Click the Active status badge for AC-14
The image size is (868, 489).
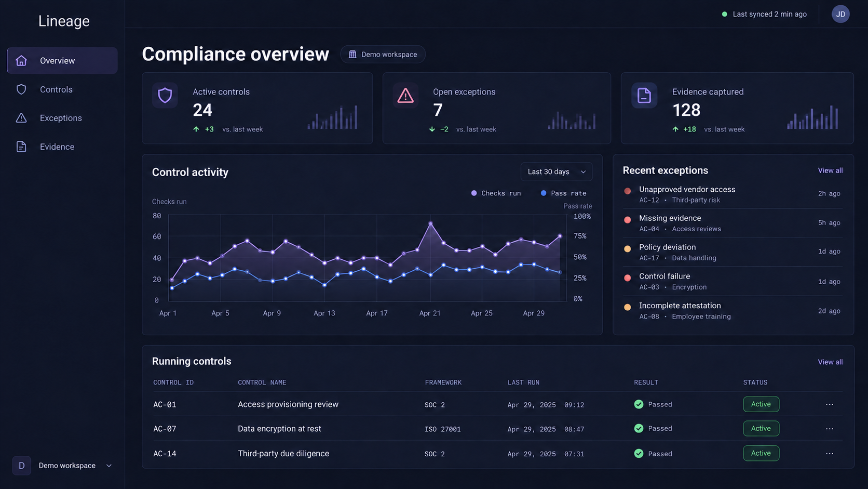(761, 453)
